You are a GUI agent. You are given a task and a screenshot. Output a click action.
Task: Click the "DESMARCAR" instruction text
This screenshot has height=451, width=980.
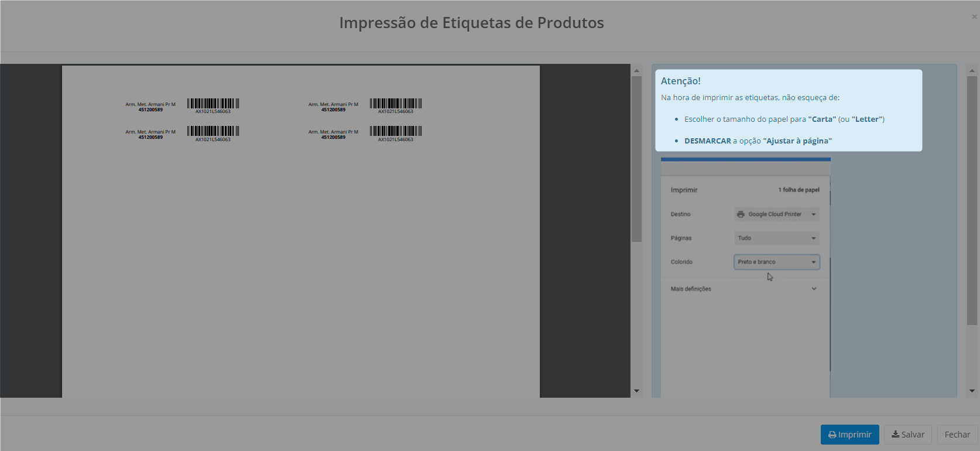(x=707, y=141)
